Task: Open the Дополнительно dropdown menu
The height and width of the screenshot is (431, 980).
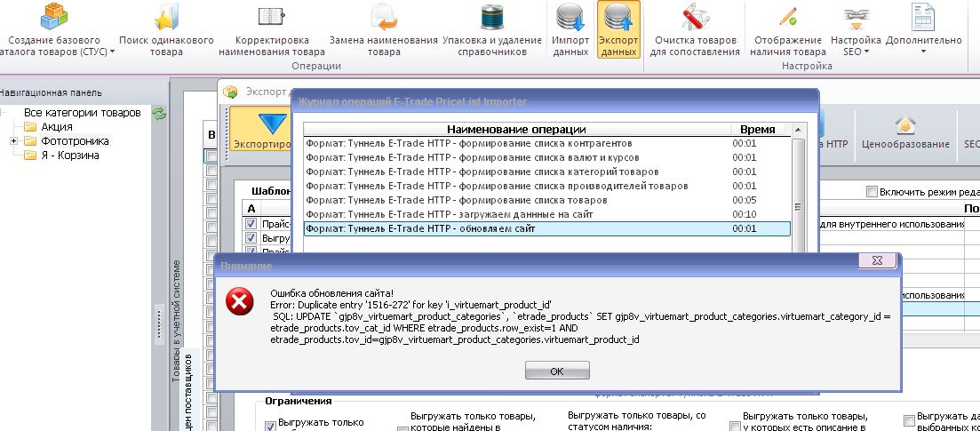Action: pos(924,30)
